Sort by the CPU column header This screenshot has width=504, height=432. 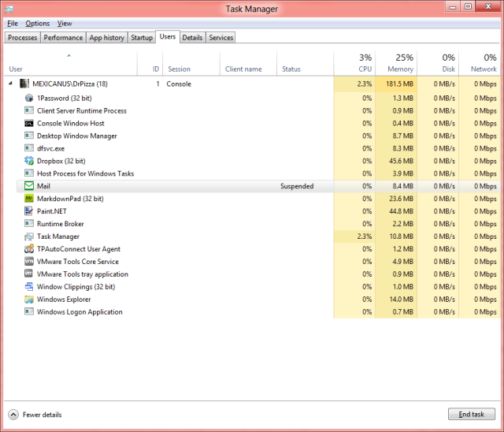354,63
